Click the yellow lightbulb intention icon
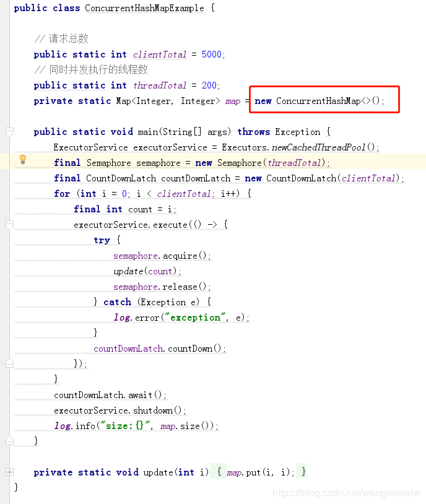This screenshot has height=504, width=426. pyautogui.click(x=23, y=159)
